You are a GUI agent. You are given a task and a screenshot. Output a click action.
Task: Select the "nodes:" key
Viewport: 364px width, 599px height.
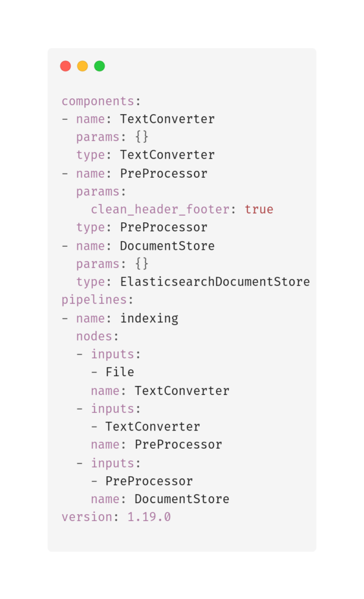[98, 336]
